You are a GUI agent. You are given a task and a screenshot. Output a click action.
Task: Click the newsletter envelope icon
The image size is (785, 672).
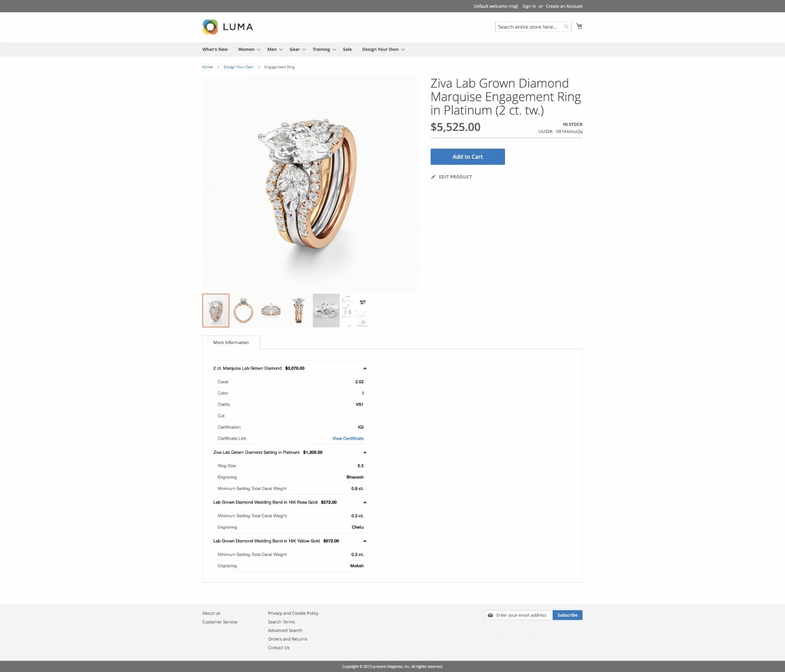coord(490,615)
